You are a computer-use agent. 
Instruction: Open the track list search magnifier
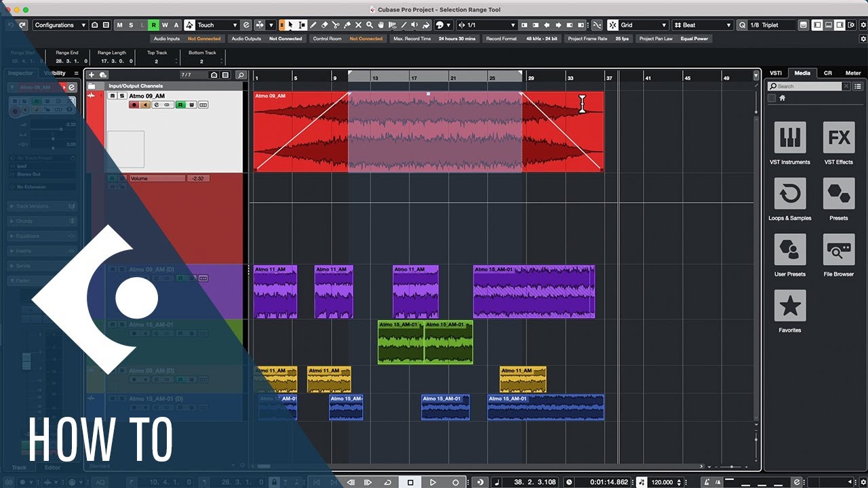pyautogui.click(x=240, y=75)
